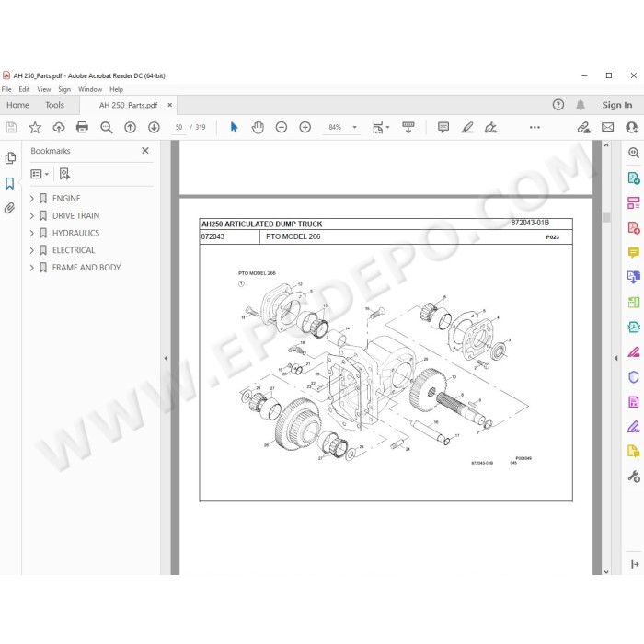The image size is (644, 644).
Task: Switch to the Tools tab
Action: point(54,105)
